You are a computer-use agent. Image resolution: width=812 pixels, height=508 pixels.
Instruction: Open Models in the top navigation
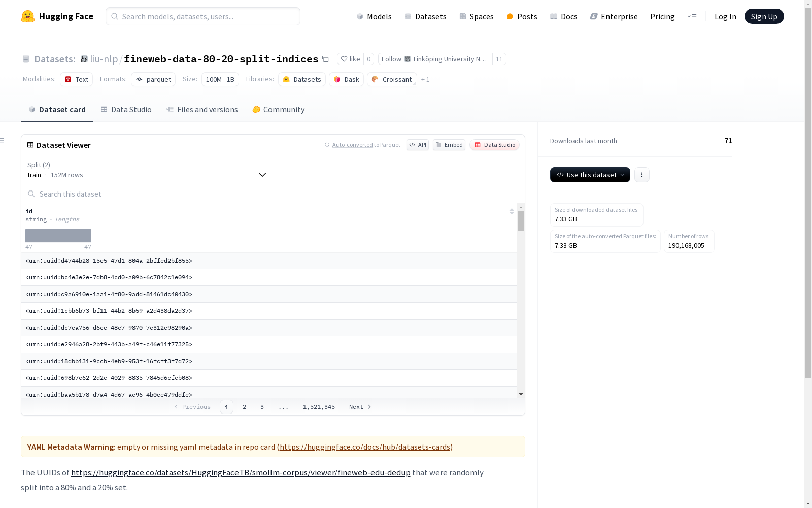[374, 16]
